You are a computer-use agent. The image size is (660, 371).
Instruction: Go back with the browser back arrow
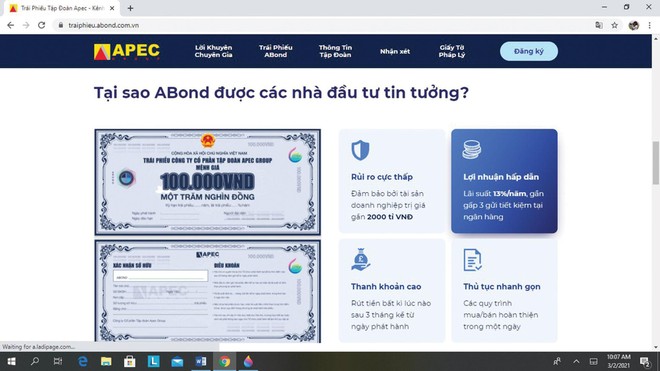pos(11,25)
